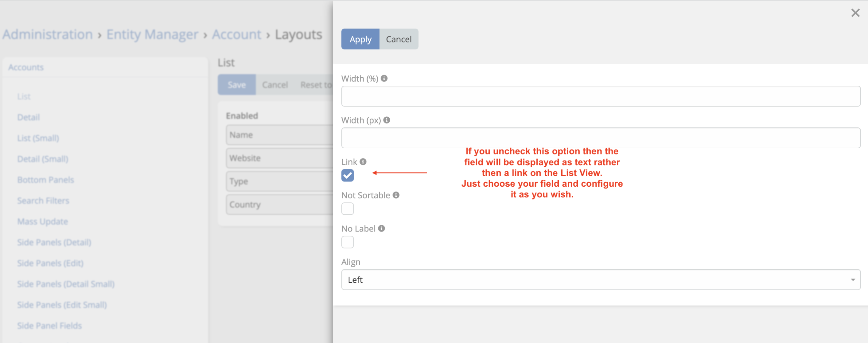Click the info icon next to Width (%)
Viewport: 868px width, 343px height.
[x=384, y=78]
